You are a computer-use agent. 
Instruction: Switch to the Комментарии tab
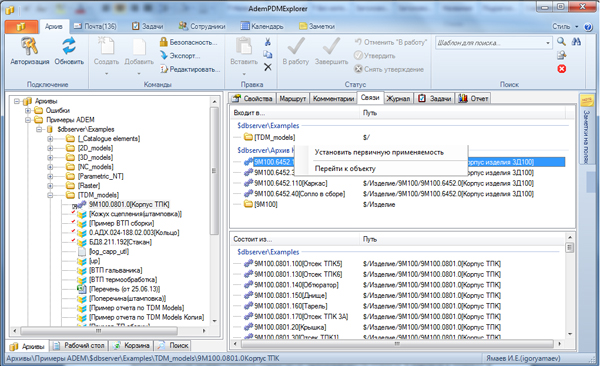click(333, 99)
